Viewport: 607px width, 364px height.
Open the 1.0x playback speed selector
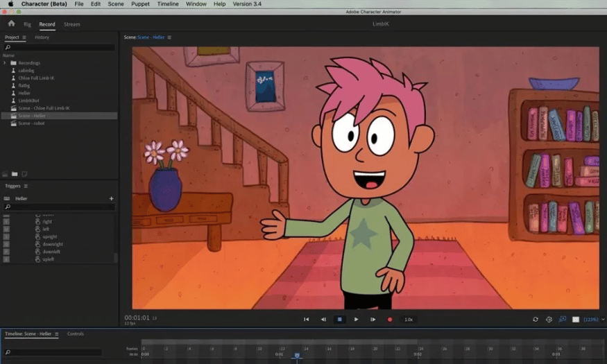point(409,320)
